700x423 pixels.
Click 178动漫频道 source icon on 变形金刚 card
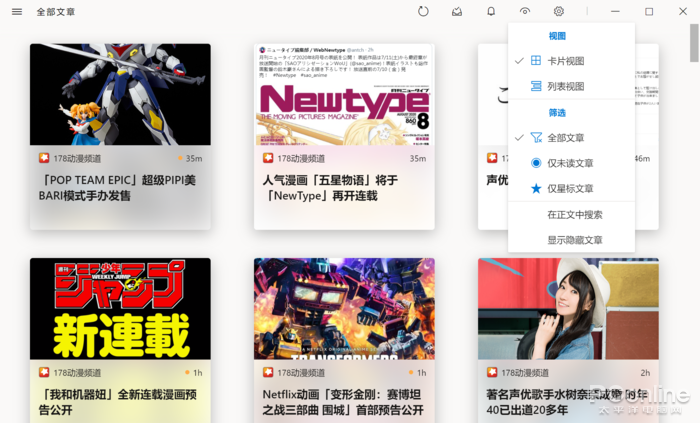click(268, 372)
